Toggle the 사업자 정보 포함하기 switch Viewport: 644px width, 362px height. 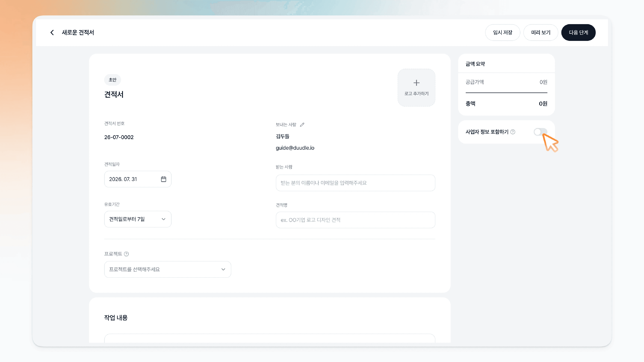tap(540, 132)
